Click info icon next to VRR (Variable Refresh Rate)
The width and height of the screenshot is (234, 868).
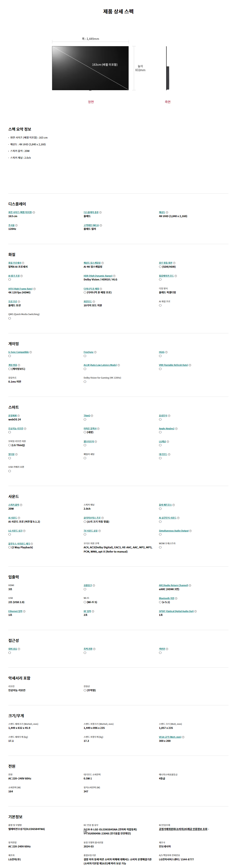coord(190,365)
